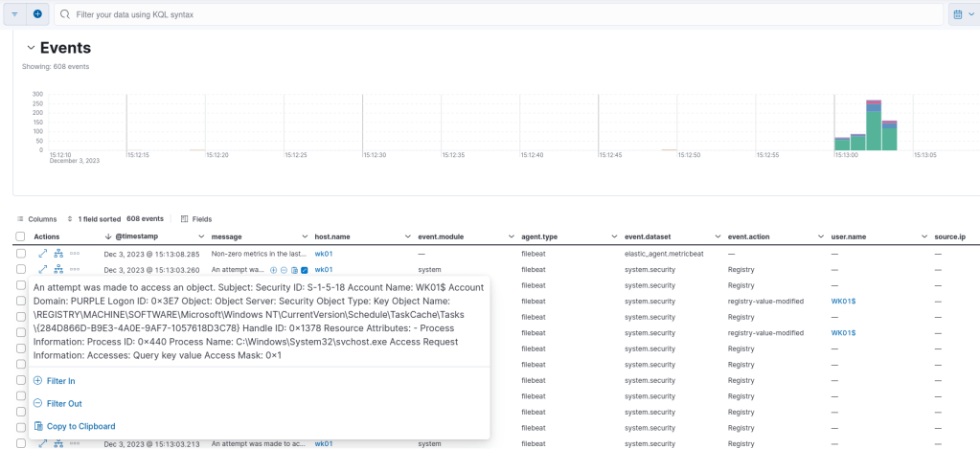Choose Filter In from the popup menu
980x449 pixels.
[x=60, y=381]
